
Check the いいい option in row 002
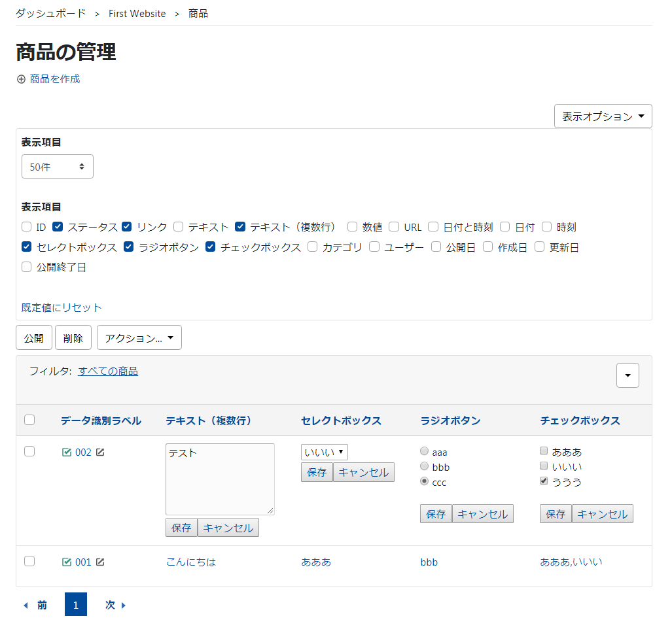tap(544, 466)
